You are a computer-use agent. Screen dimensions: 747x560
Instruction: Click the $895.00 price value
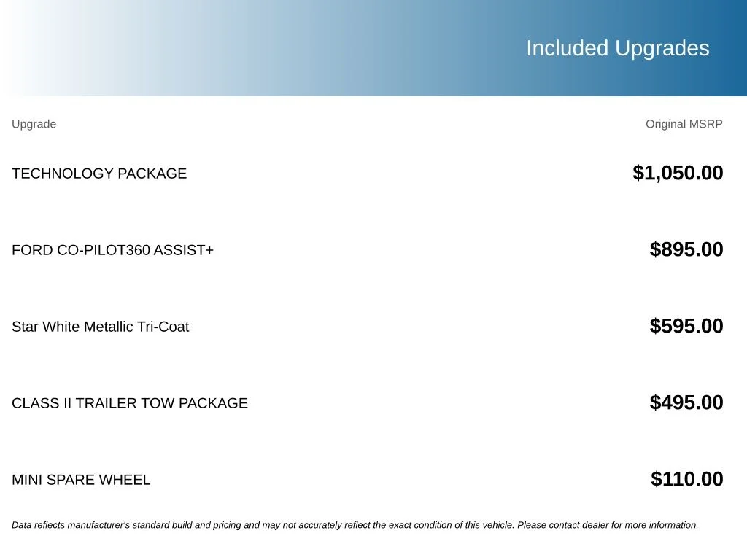tap(686, 249)
